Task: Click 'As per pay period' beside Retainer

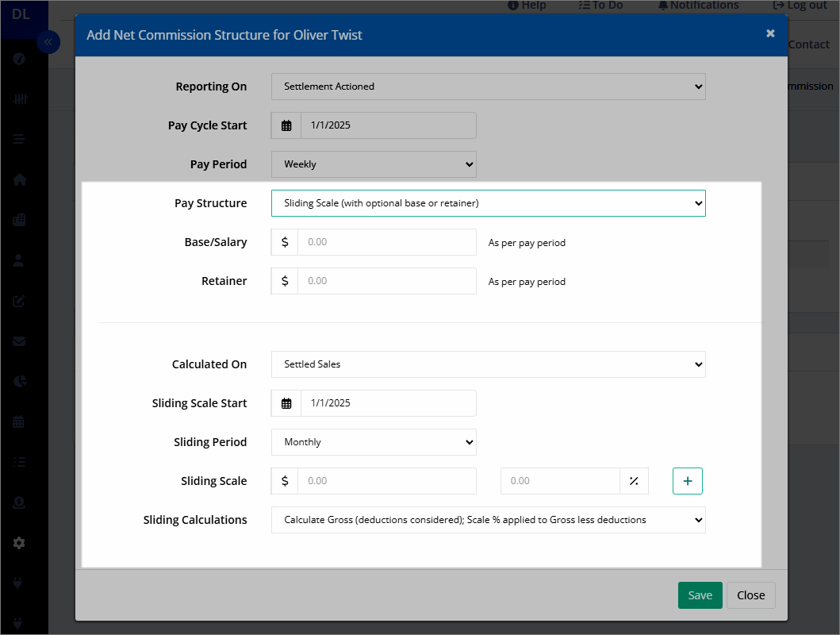Action: [527, 282]
